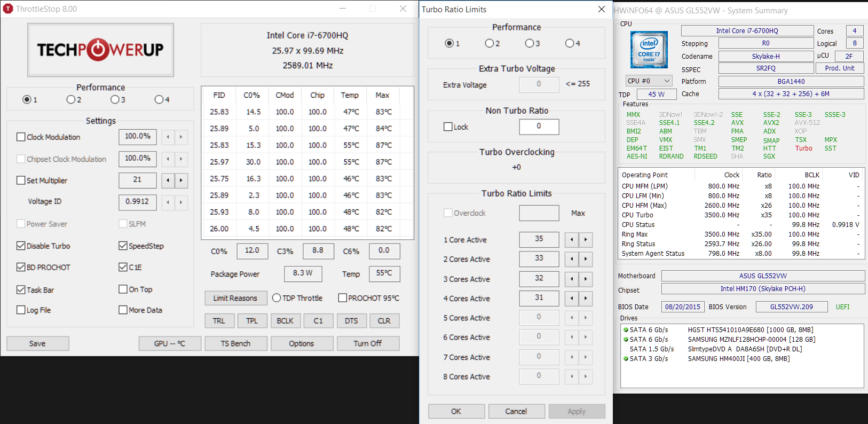Select the HGST HTS541010A9E680 drive row
The image size is (868, 424).
point(742,330)
